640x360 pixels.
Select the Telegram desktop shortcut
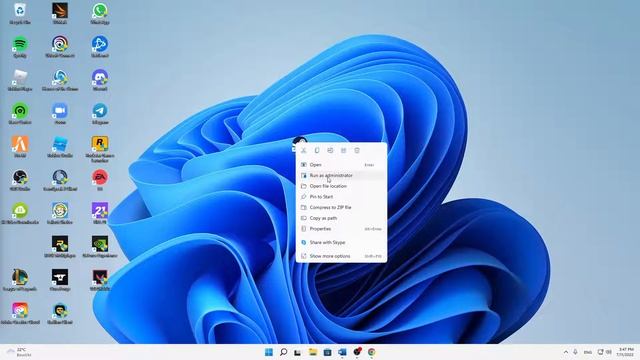tap(100, 114)
